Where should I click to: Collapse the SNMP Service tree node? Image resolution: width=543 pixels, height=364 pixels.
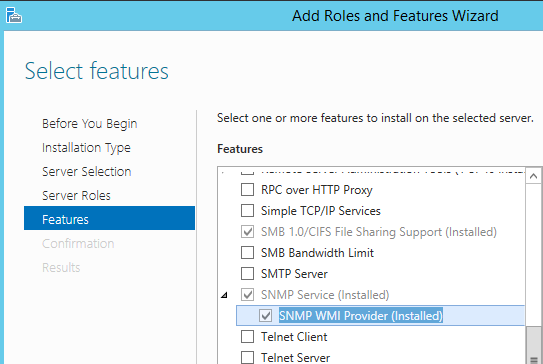[x=224, y=295]
